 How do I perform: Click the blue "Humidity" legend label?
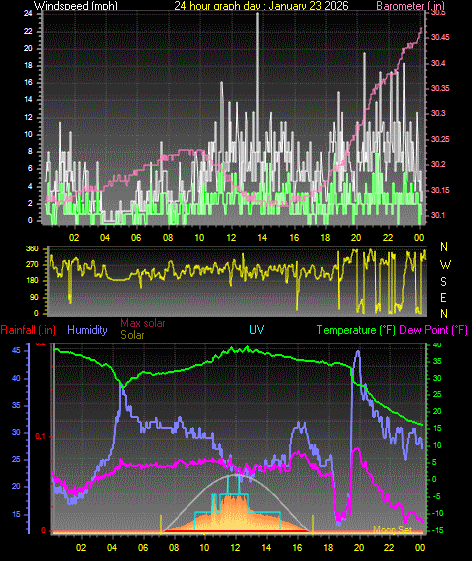coord(87,330)
